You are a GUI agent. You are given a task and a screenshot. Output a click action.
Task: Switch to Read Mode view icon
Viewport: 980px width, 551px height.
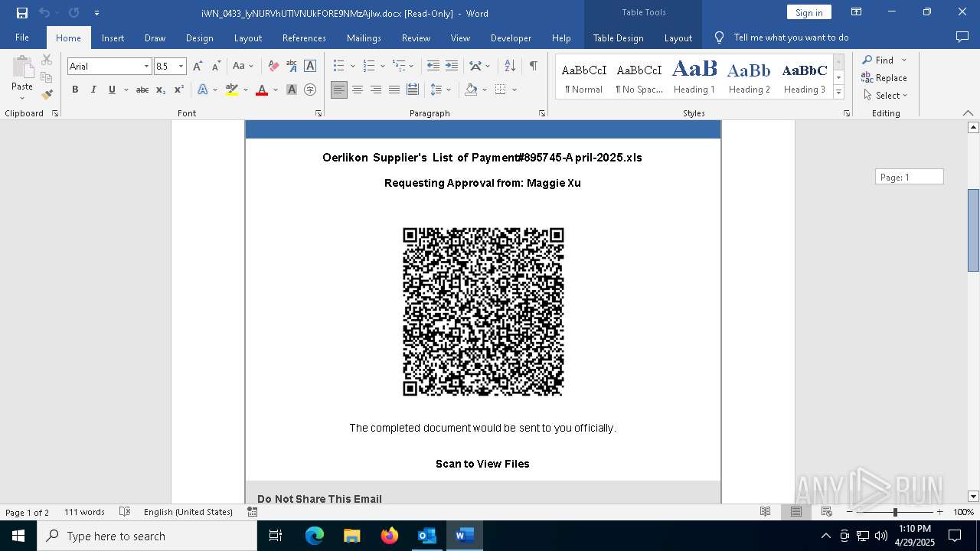point(765,512)
